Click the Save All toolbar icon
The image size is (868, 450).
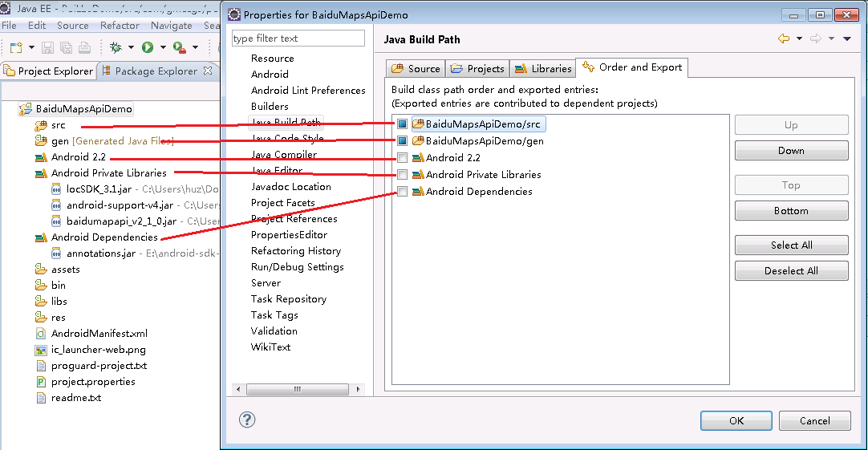(x=66, y=47)
